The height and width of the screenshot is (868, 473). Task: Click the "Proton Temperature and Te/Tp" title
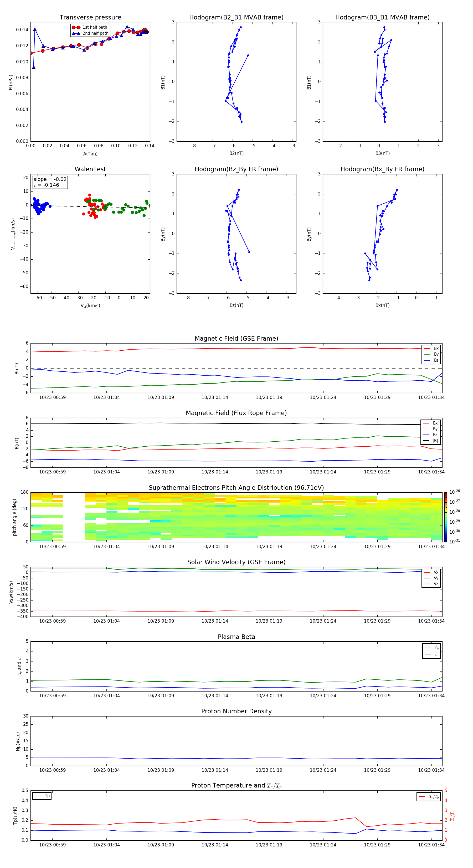point(236,785)
